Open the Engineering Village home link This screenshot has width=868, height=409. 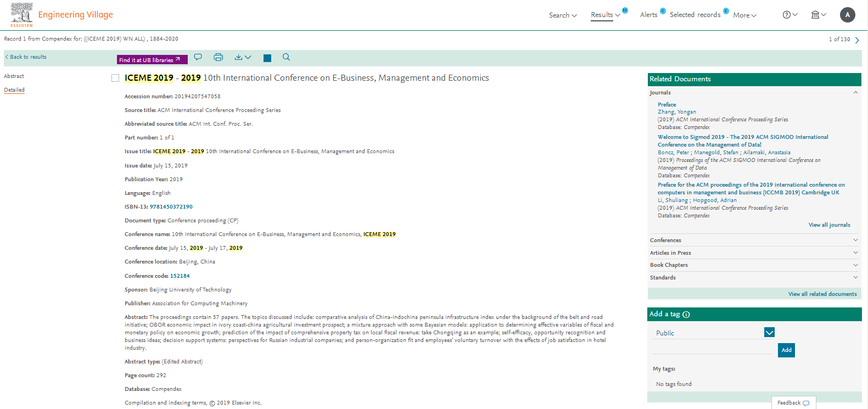[76, 15]
